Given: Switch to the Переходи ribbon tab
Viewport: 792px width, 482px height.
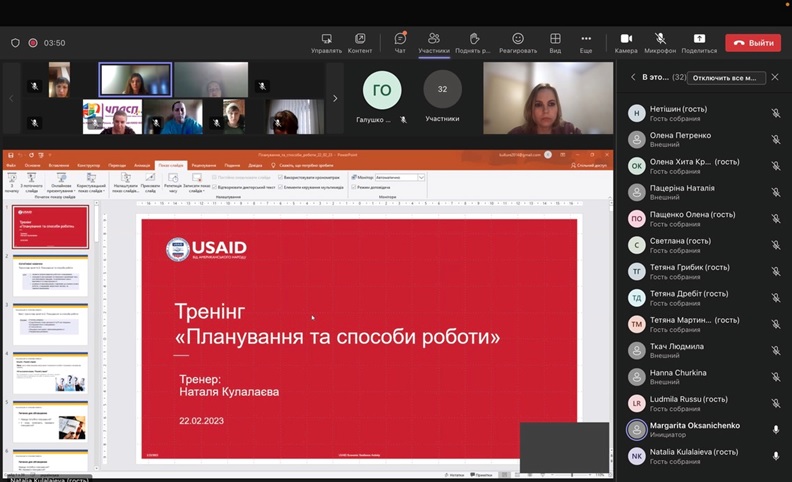Looking at the screenshot, I should 117,165.
